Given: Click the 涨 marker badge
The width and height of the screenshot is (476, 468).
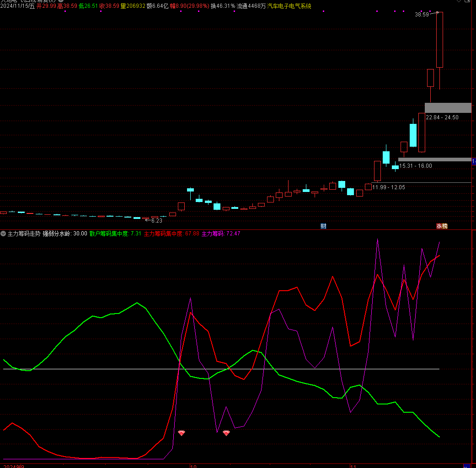Looking at the screenshot, I should [439, 226].
